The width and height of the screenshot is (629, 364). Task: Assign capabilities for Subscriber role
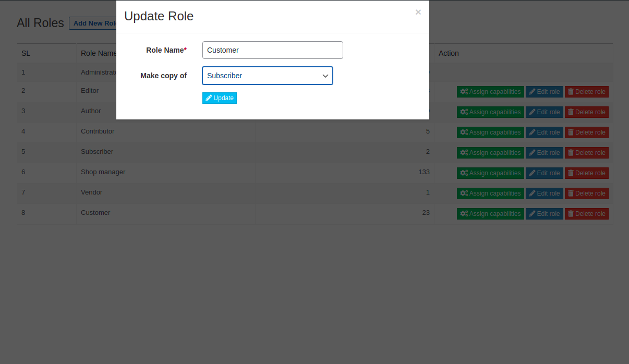point(490,153)
